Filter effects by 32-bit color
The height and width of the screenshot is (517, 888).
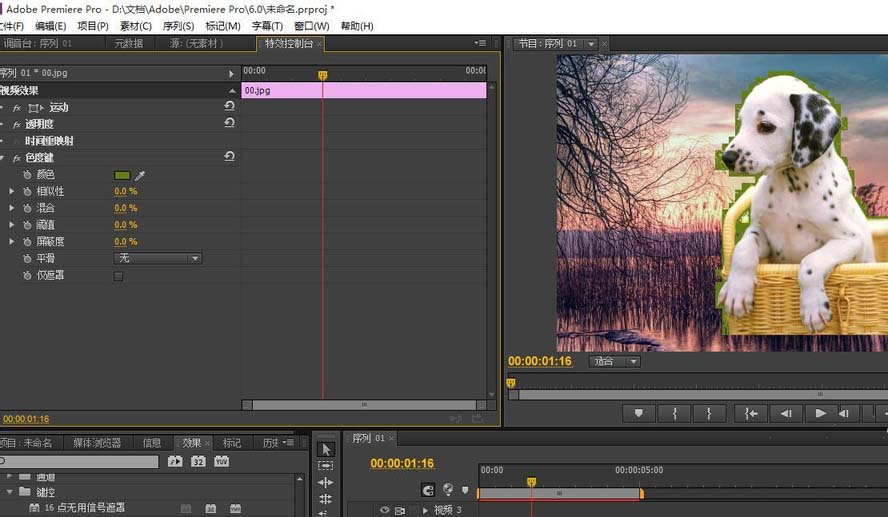coord(198,462)
